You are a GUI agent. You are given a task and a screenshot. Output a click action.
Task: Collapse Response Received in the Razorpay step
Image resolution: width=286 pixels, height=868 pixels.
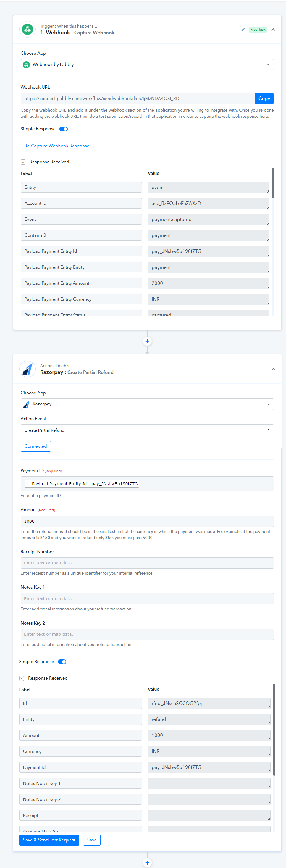(x=22, y=678)
